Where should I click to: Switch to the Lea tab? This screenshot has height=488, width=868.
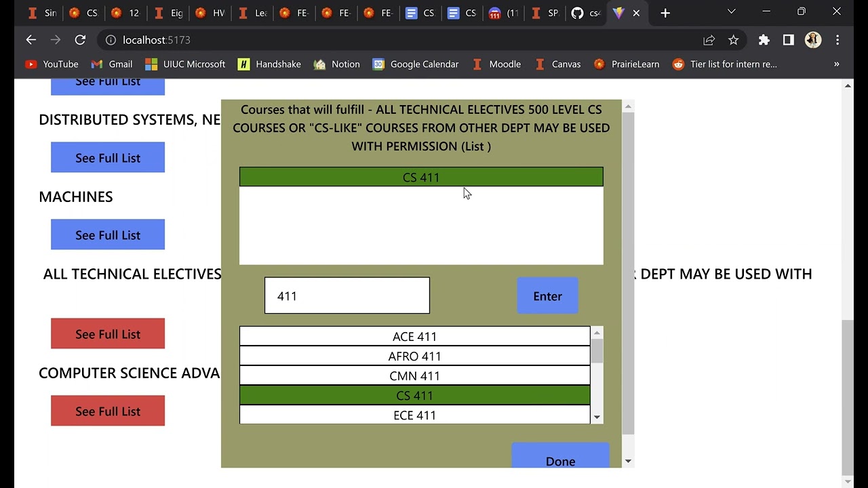[x=251, y=13]
